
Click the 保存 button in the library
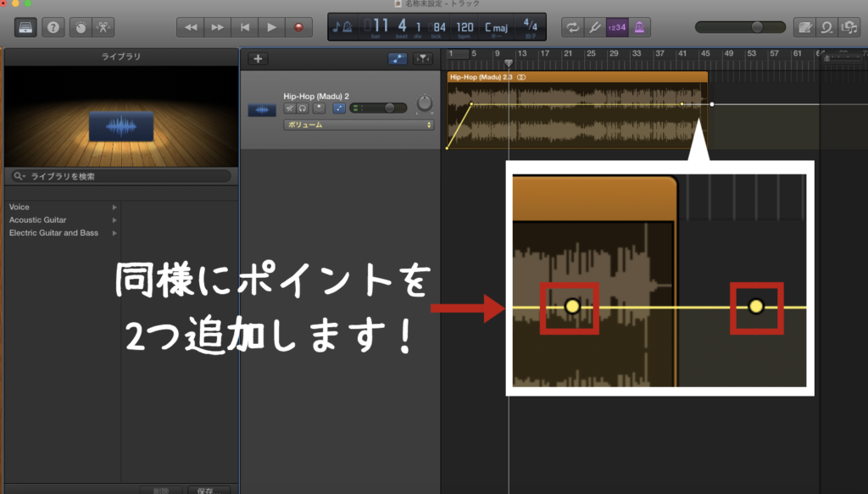(x=208, y=490)
